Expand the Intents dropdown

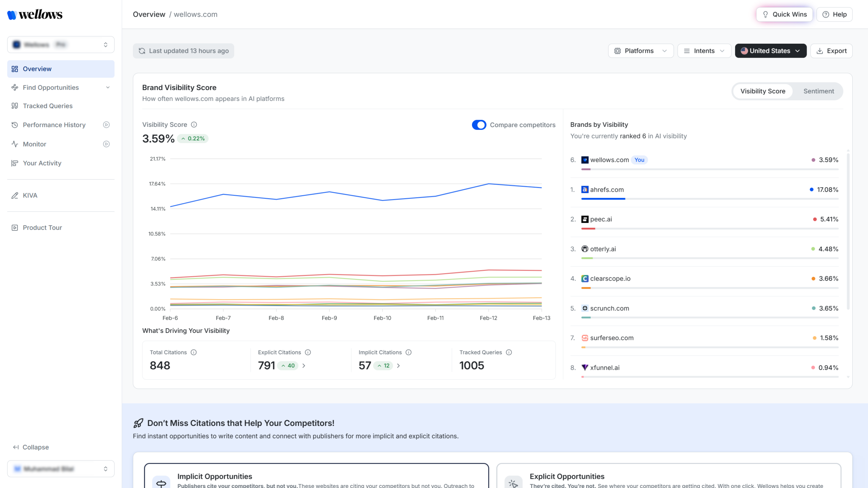(x=704, y=50)
